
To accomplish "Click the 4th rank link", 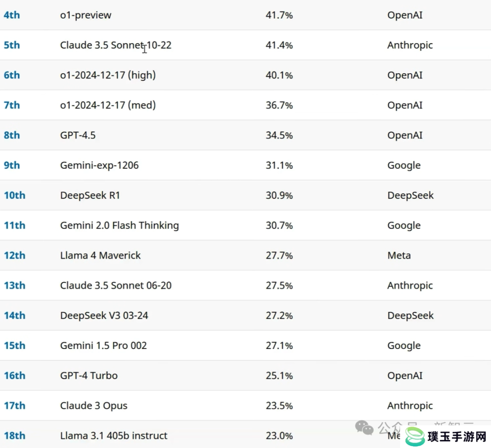I will pyautogui.click(x=11, y=15).
